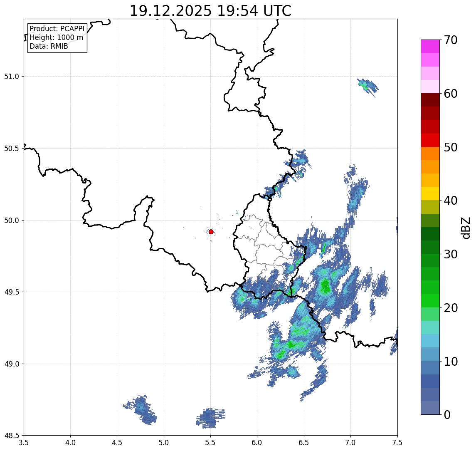This screenshot has height=451, width=476.
Task: Click the orange colorbar segment below 50
Action: point(430,154)
